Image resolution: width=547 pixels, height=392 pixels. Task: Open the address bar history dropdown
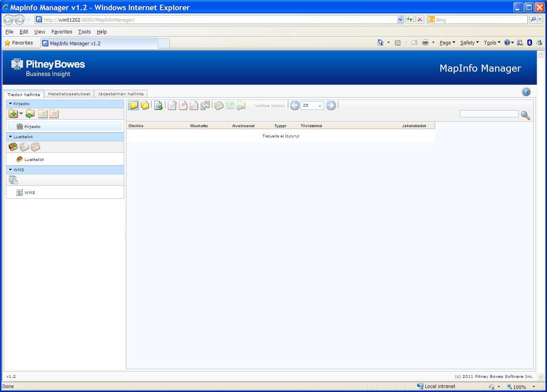[400, 20]
